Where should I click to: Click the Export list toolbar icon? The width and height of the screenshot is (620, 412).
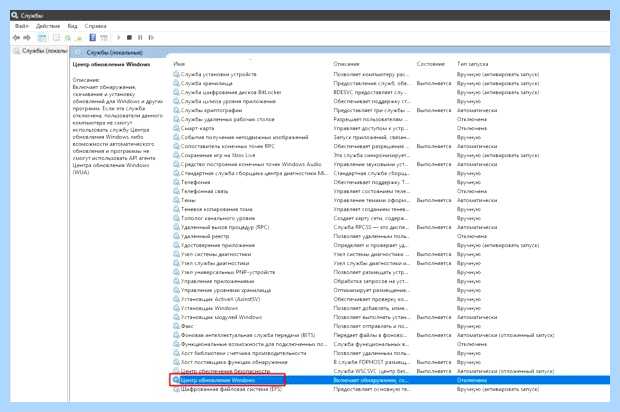pos(79,38)
